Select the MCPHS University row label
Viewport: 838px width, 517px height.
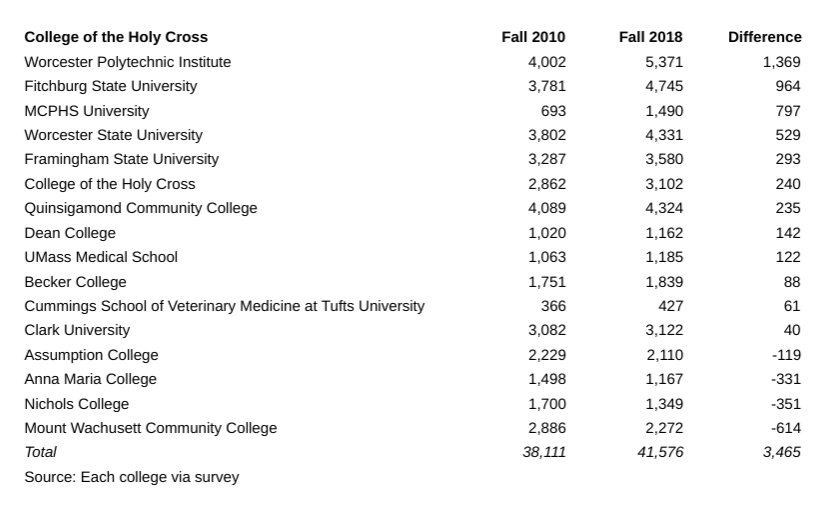87,111
